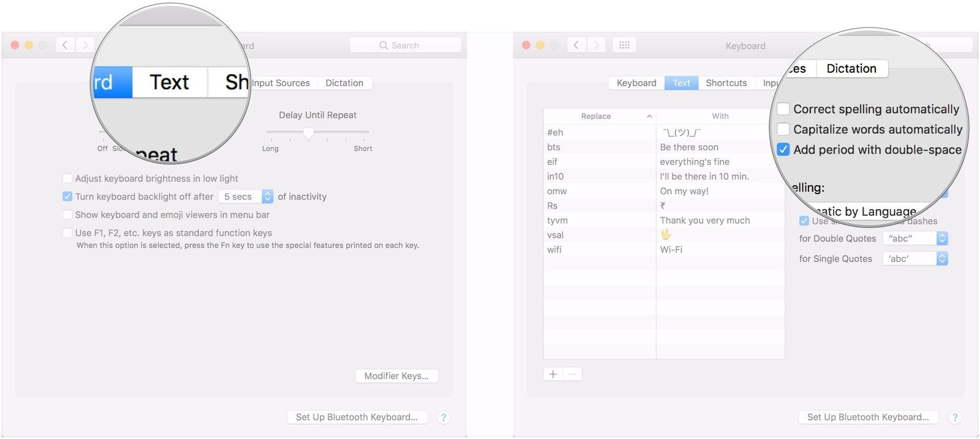The image size is (980, 439).
Task: Check Use F1, F2 as standard function keys
Action: tap(67, 233)
